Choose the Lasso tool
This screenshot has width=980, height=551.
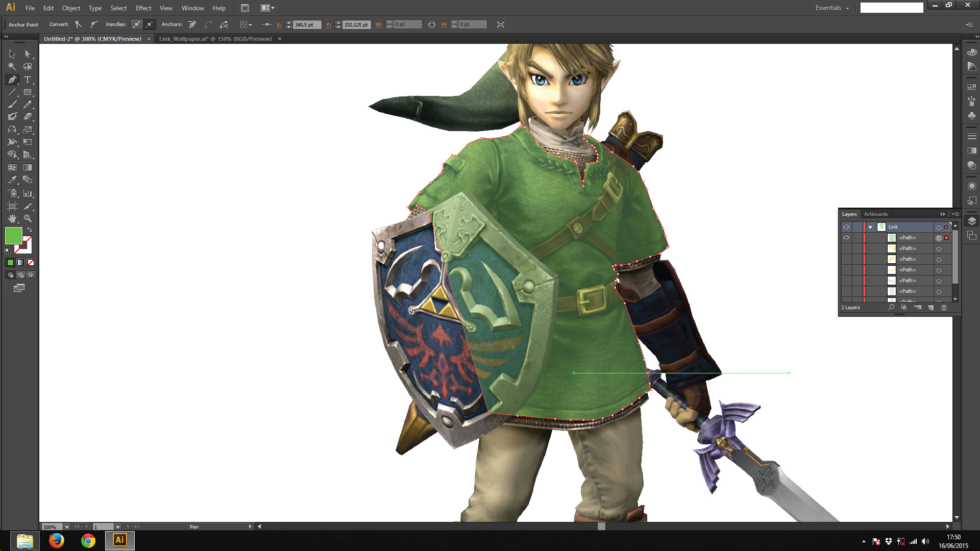pyautogui.click(x=28, y=66)
